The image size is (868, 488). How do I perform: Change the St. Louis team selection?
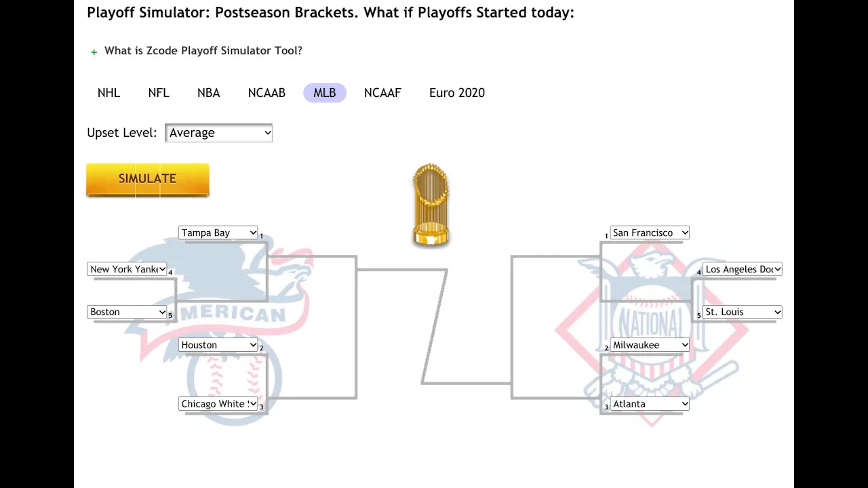(743, 312)
